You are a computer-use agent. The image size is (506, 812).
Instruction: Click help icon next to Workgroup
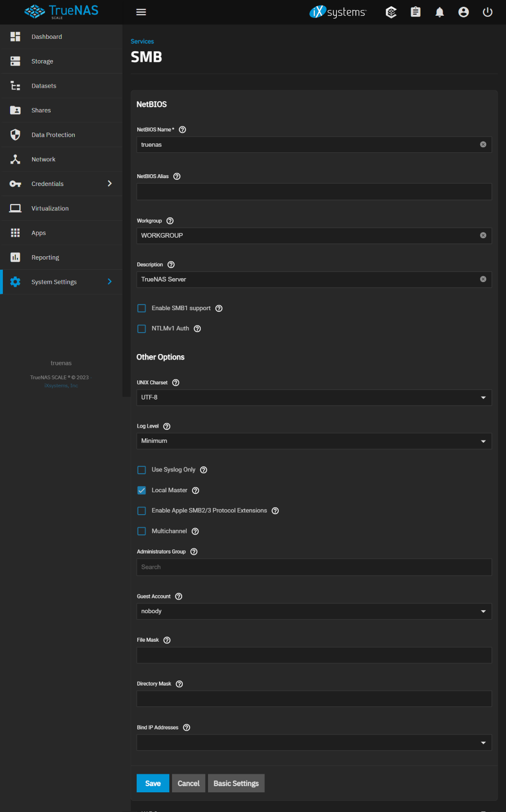tap(170, 221)
